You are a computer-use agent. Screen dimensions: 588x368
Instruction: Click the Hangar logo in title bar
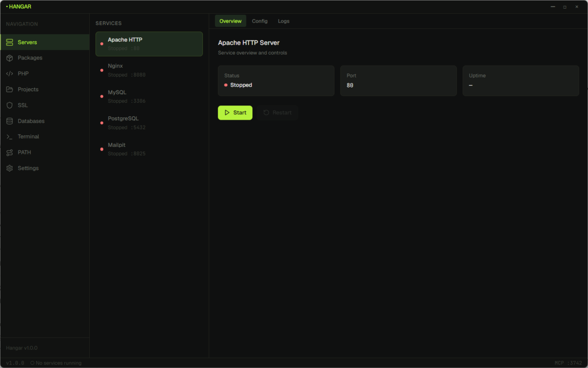click(x=19, y=7)
